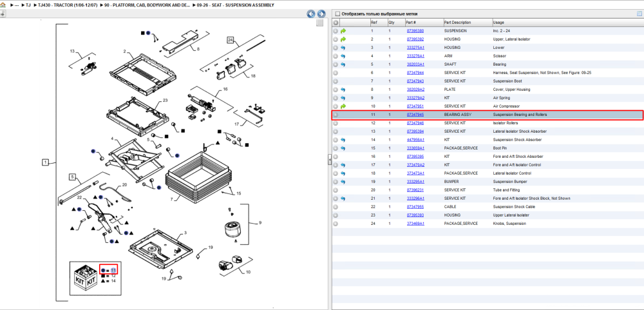The width and height of the screenshot is (644, 310).
Task: Click the blue arrow for part 333296A1
Action: 343,198
